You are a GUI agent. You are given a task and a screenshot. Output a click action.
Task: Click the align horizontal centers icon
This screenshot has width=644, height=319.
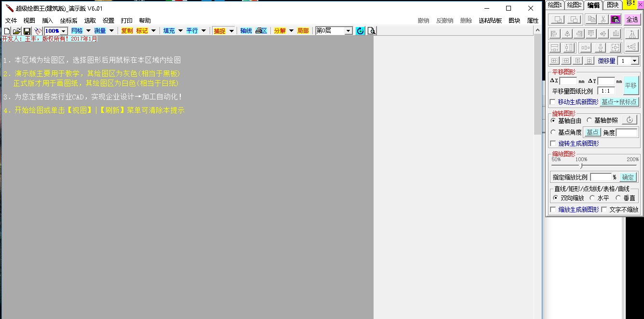567,34
